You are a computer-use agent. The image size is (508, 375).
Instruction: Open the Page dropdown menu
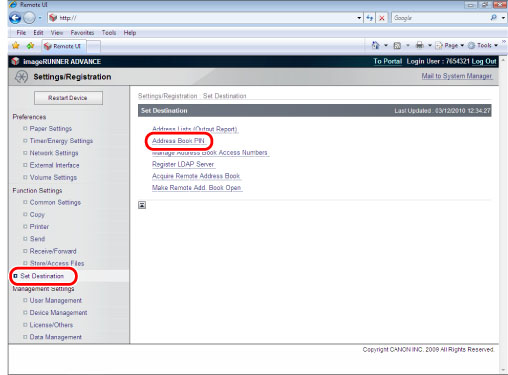450,45
